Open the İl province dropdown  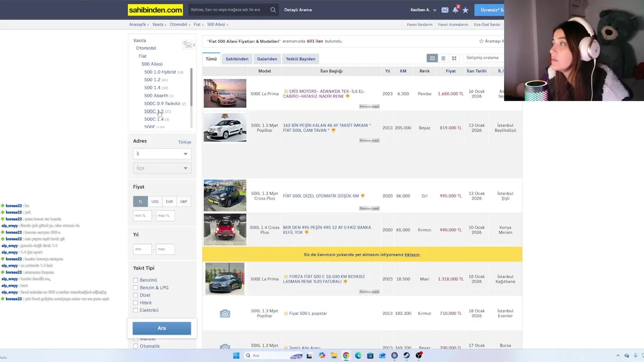pos(162,154)
